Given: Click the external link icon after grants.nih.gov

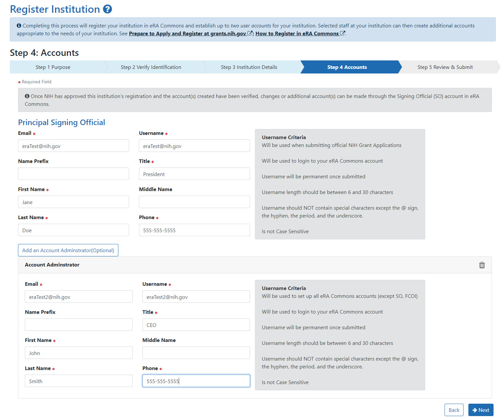Looking at the screenshot, I should (x=249, y=33).
